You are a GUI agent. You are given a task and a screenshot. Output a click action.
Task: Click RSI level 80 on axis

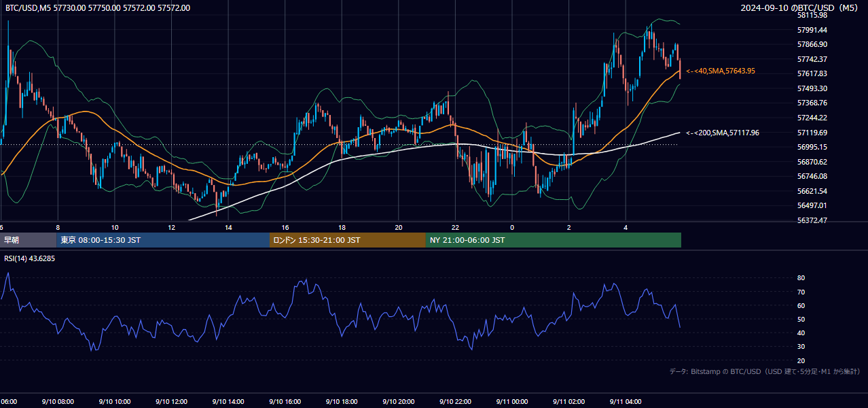pos(801,278)
